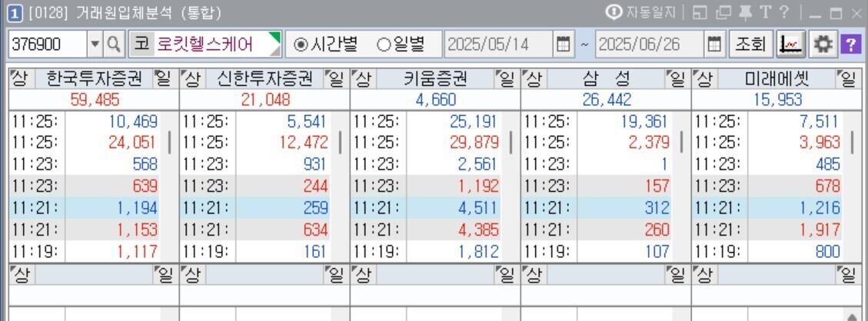
Task: Click the value 7,511 in 미래에셋
Action: (x=820, y=121)
